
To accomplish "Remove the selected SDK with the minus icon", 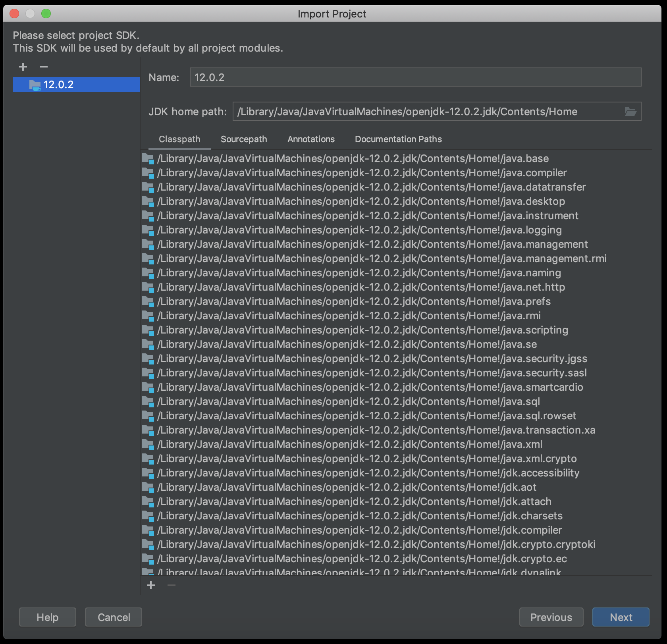I will pyautogui.click(x=44, y=67).
